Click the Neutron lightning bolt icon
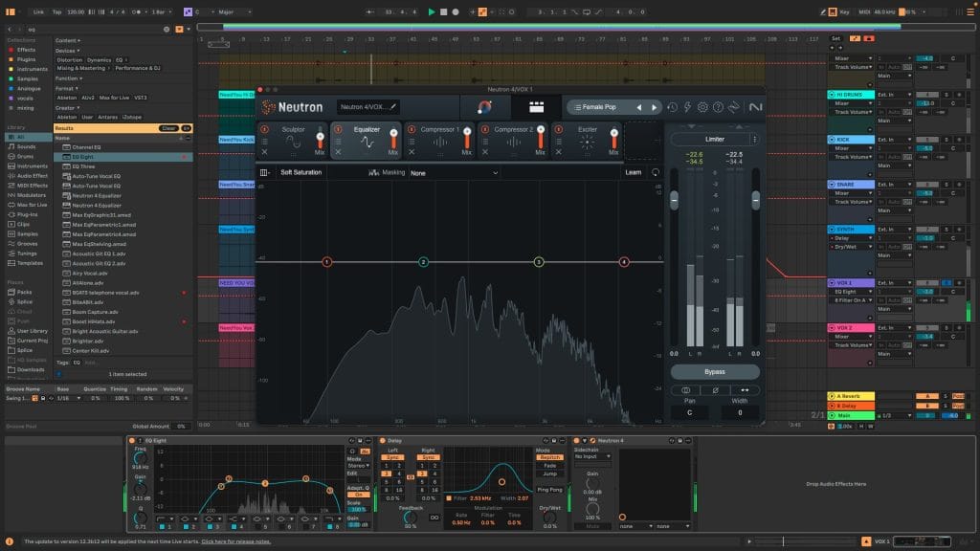 688,108
